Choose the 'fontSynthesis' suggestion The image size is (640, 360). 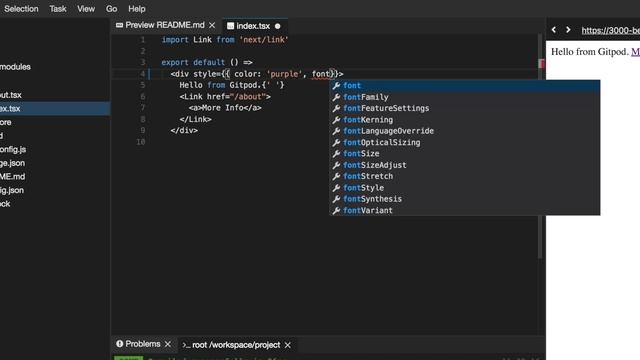coord(464,199)
